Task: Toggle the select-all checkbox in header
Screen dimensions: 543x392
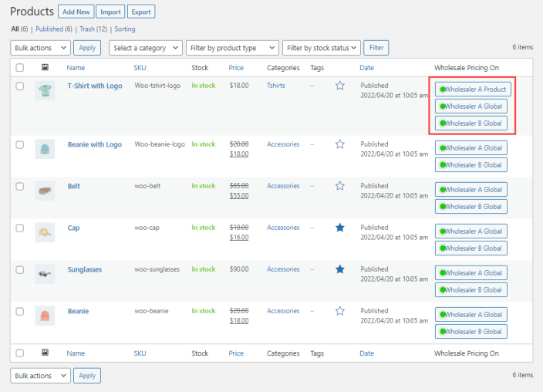Action: click(20, 68)
